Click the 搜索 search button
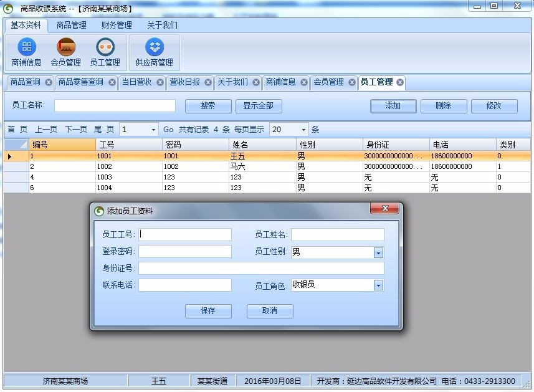 tap(208, 106)
